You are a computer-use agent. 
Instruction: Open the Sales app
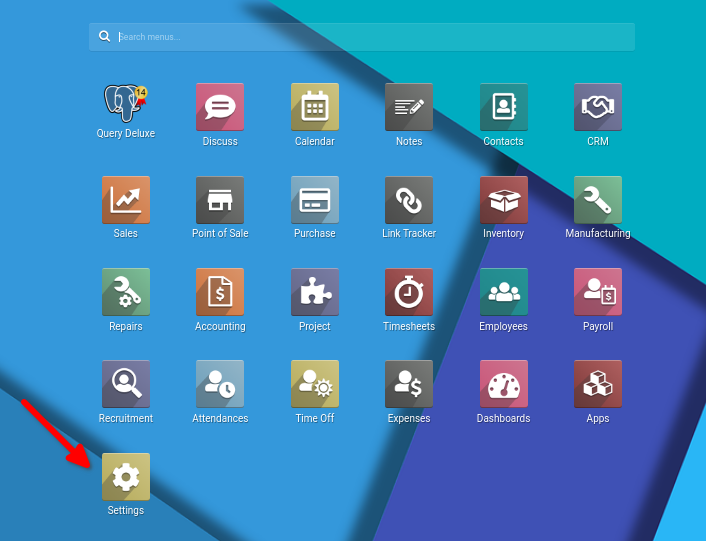coord(125,199)
